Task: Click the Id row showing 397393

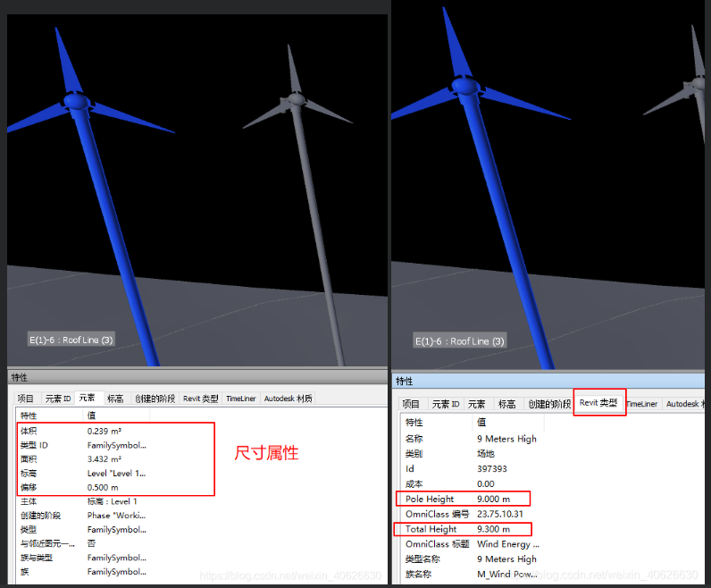Action: coord(464,468)
